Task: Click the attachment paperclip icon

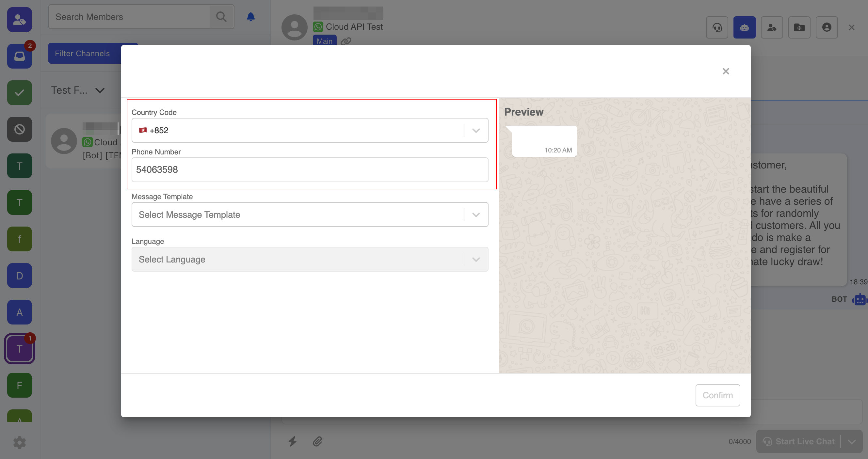Action: pos(317,441)
